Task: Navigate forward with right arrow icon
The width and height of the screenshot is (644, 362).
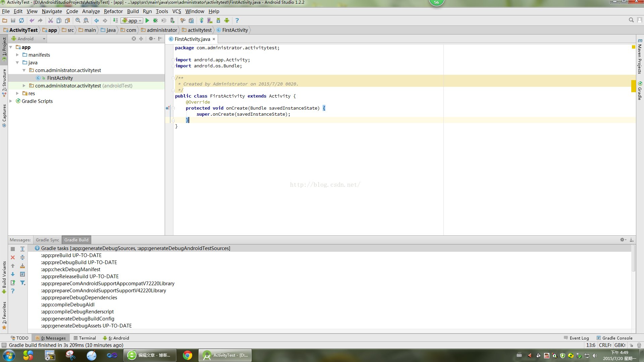Action: click(x=105, y=20)
